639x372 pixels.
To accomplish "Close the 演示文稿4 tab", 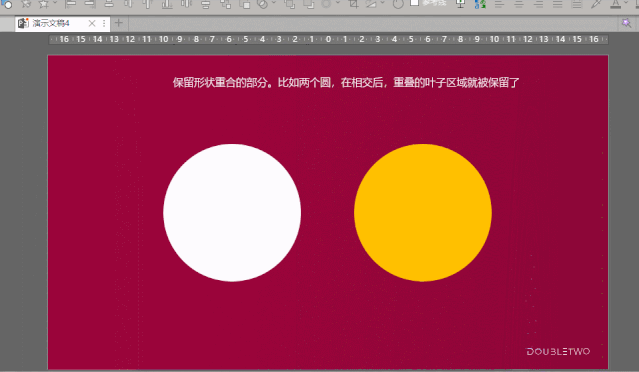I will click(x=92, y=23).
